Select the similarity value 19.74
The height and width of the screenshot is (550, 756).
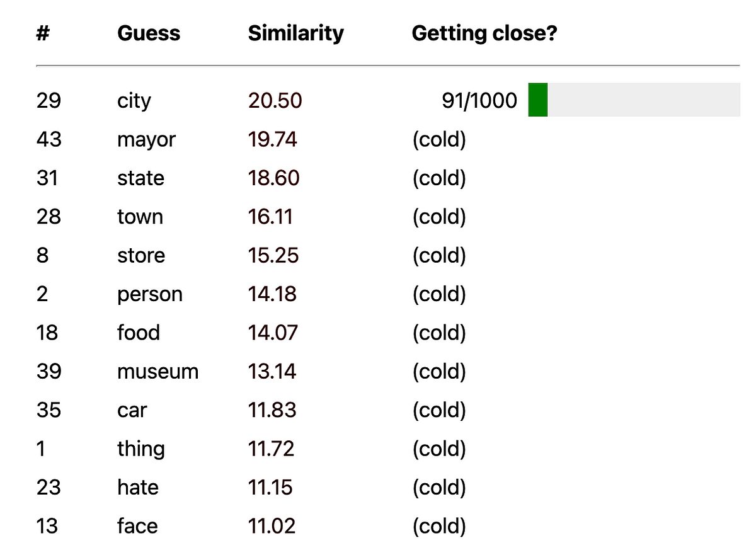tap(272, 139)
